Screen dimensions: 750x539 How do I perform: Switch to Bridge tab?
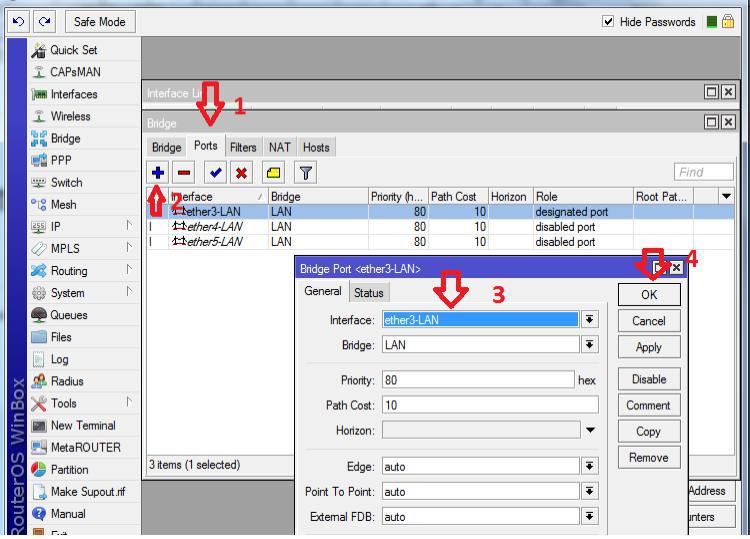[x=166, y=147]
